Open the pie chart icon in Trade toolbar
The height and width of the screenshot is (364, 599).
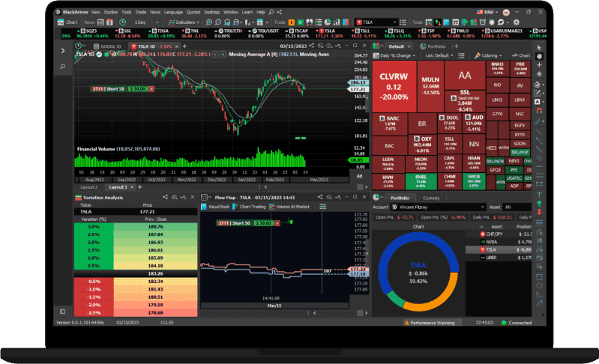click(x=328, y=22)
